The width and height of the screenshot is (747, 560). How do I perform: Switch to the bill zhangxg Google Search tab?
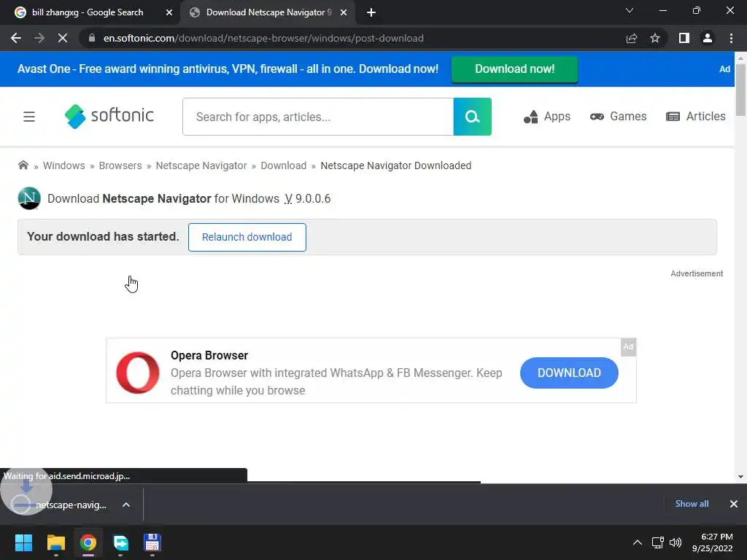(x=88, y=12)
